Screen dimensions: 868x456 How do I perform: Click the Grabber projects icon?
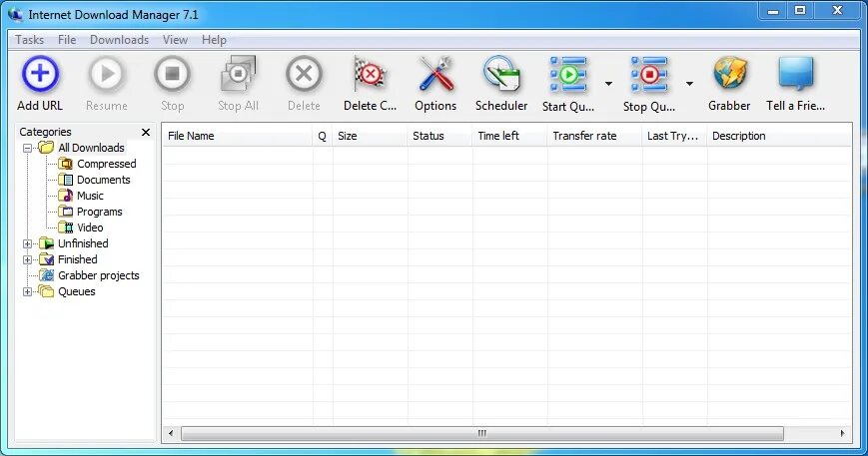(47, 275)
